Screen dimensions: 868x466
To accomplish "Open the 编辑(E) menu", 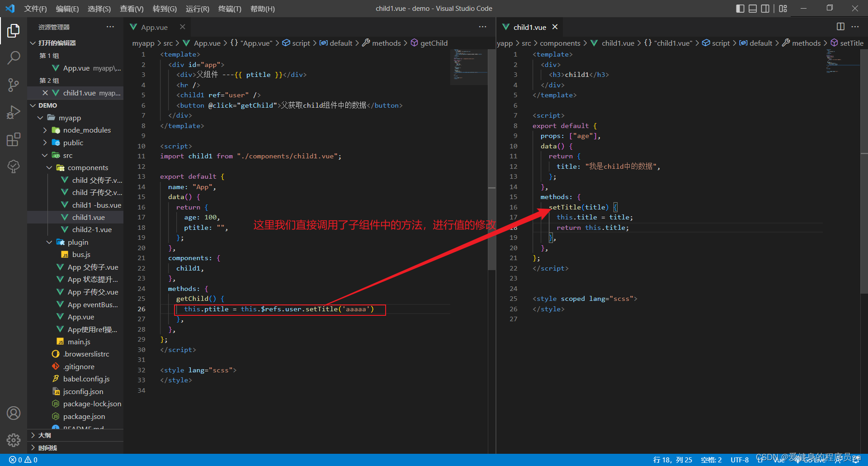I will [67, 9].
